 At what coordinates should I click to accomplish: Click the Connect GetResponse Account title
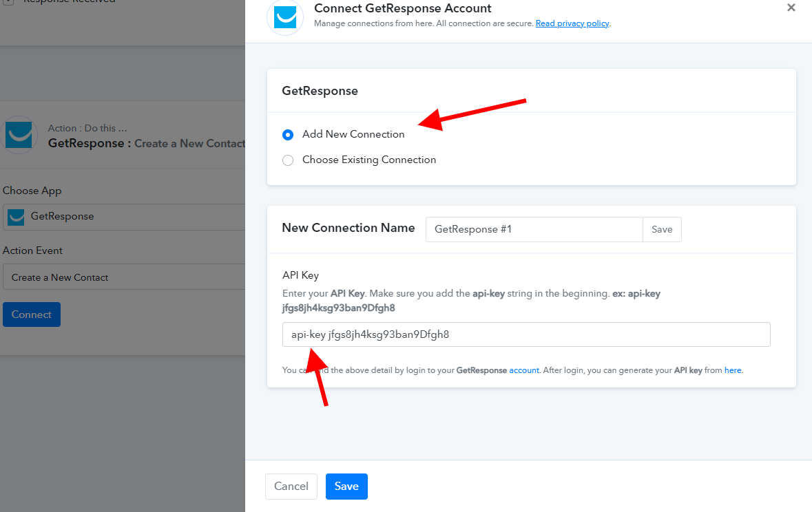[x=402, y=8]
